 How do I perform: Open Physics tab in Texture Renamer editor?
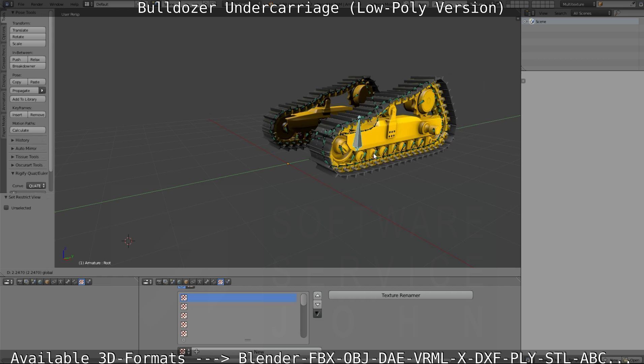[x=228, y=282]
